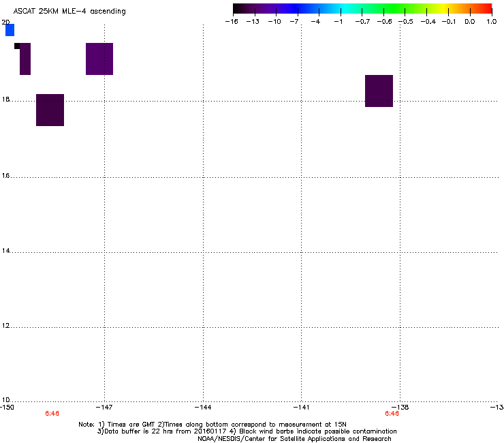Click the '1.0' color scale label
504x443 pixels.
click(492, 22)
